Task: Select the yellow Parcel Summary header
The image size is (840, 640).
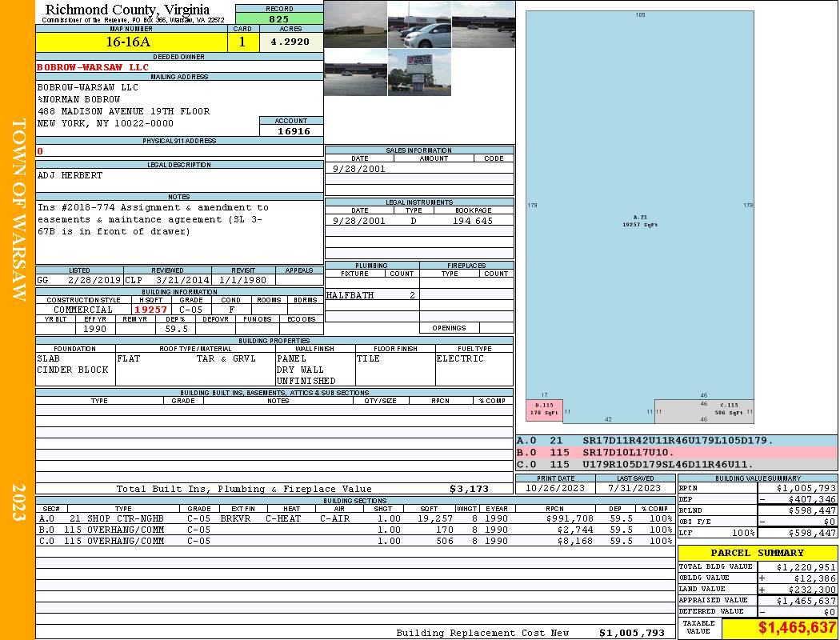Action: [x=758, y=553]
